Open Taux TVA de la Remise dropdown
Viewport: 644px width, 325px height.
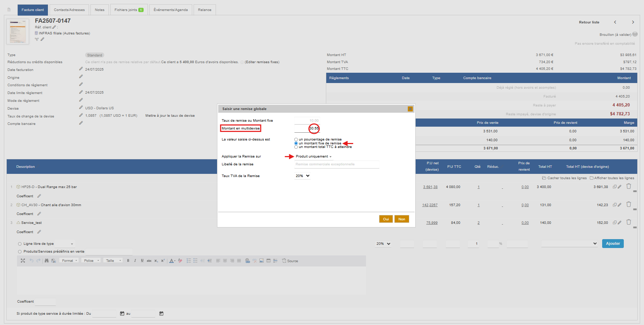pyautogui.click(x=302, y=176)
